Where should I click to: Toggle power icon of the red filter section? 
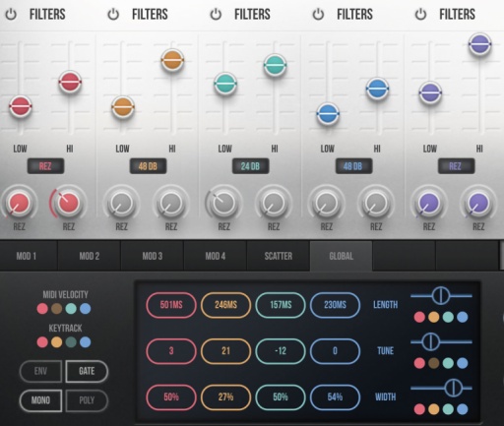pos(11,15)
